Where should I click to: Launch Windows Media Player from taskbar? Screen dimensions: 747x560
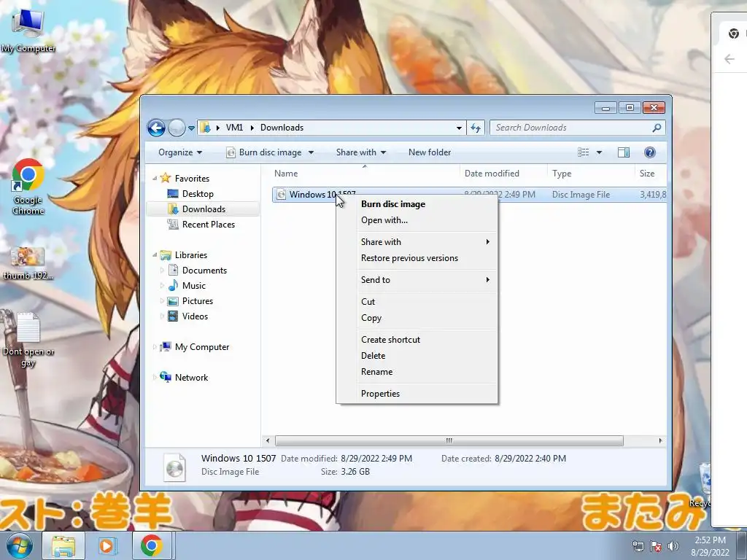tap(107, 545)
